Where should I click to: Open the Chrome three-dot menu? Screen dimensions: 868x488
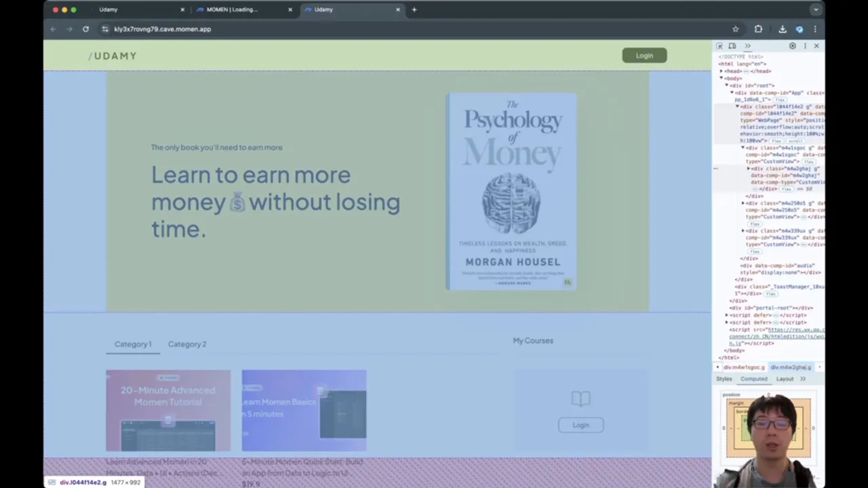click(x=815, y=29)
